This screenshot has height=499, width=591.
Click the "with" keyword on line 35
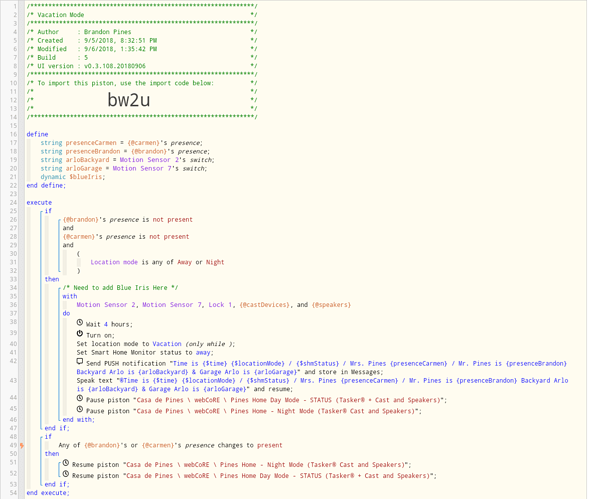70,297
